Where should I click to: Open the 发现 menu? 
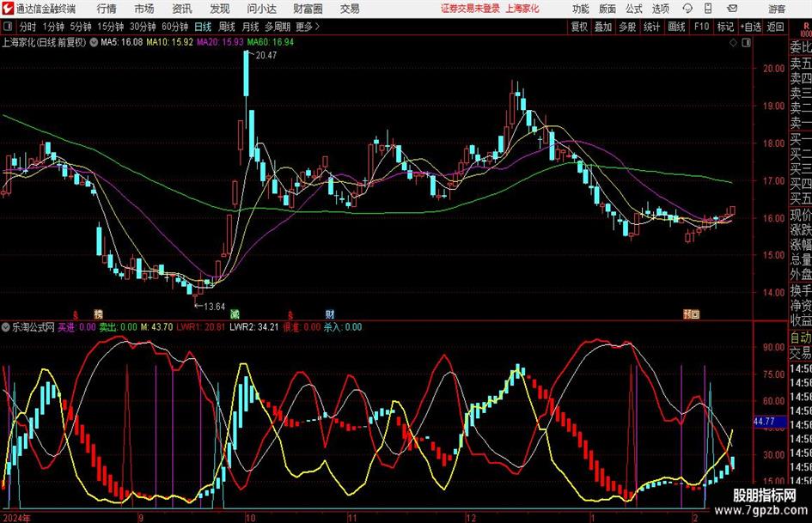click(x=220, y=9)
